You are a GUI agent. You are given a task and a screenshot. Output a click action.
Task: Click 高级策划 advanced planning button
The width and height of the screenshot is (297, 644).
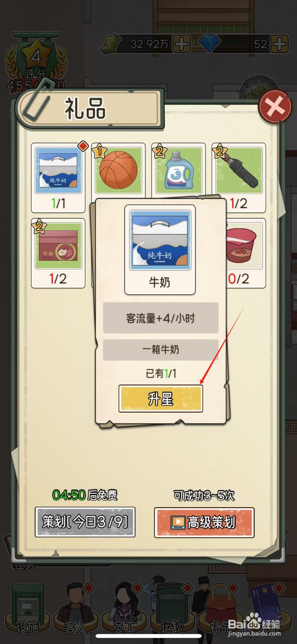point(204,522)
